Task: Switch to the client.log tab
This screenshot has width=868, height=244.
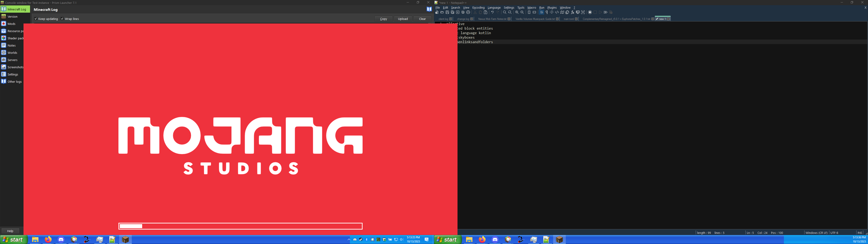Action: (x=443, y=19)
